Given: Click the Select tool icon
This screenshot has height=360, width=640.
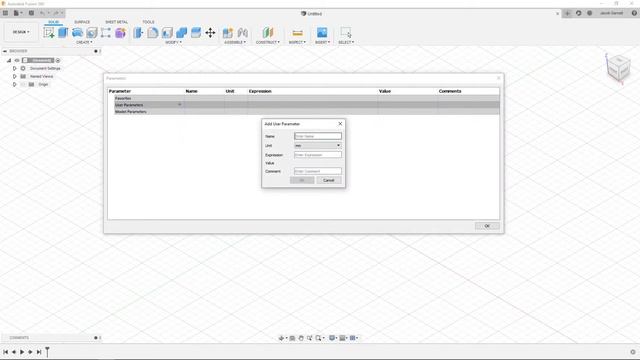Looking at the screenshot, I should tap(346, 33).
